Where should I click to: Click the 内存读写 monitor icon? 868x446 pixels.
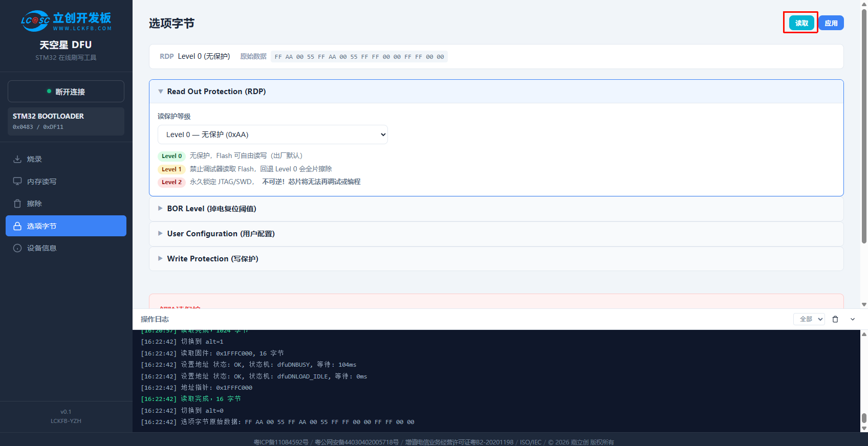click(x=17, y=182)
